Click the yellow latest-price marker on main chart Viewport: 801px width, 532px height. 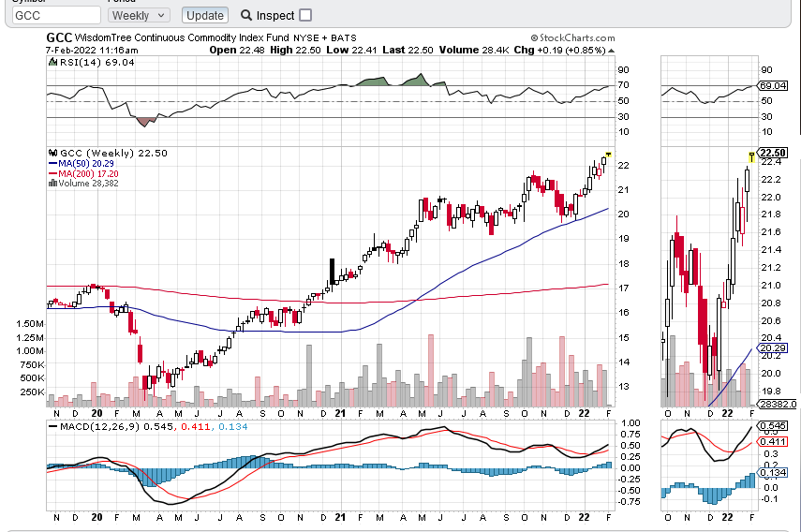click(x=608, y=154)
